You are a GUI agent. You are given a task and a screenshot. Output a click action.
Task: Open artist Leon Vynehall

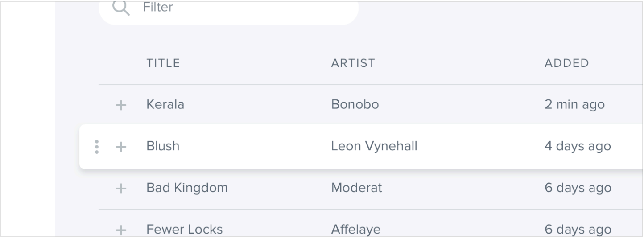pos(374,146)
